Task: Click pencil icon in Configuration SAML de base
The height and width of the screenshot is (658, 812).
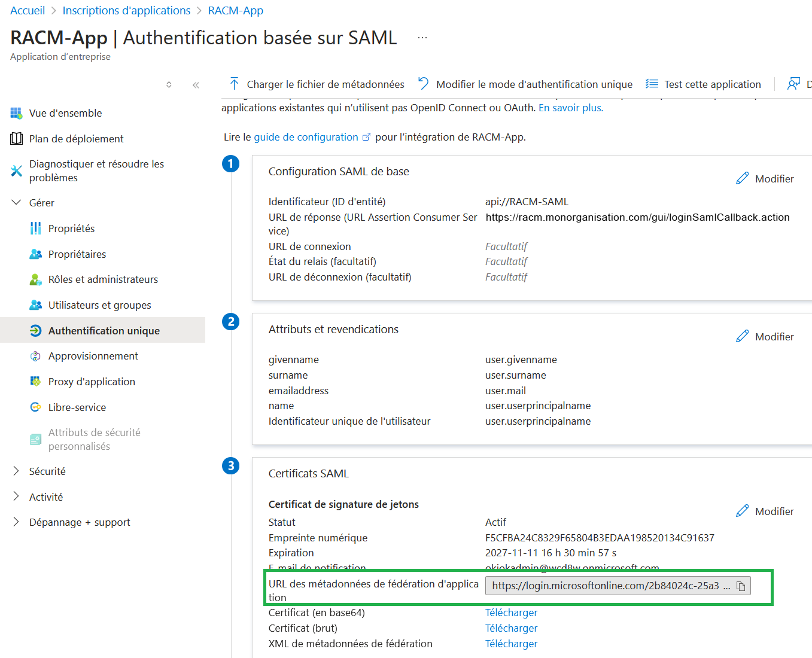Action: 743,178
